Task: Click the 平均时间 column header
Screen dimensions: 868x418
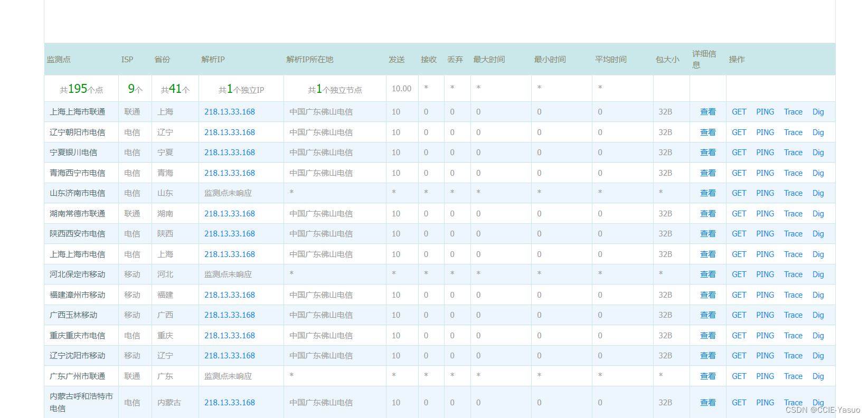Action: tap(611, 60)
